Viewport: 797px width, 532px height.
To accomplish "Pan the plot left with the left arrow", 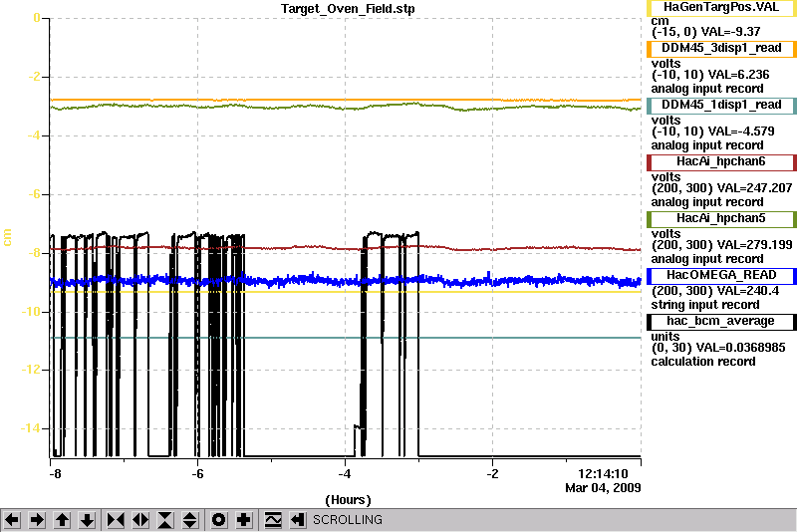I will [12, 520].
